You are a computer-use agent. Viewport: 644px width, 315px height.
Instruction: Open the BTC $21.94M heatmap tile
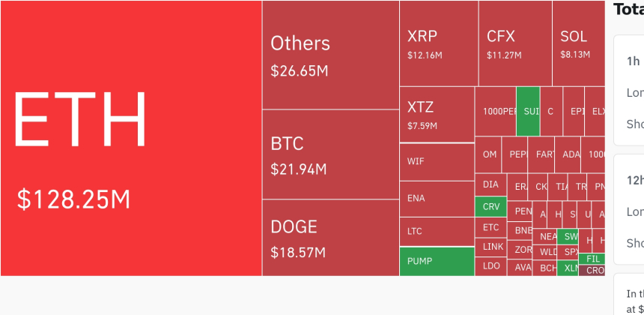click(330, 154)
